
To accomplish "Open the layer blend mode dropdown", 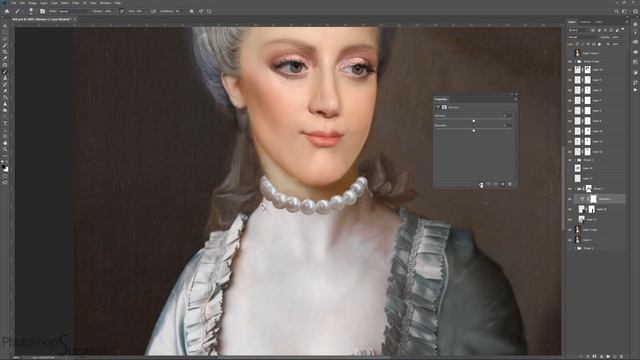I will 583,37.
